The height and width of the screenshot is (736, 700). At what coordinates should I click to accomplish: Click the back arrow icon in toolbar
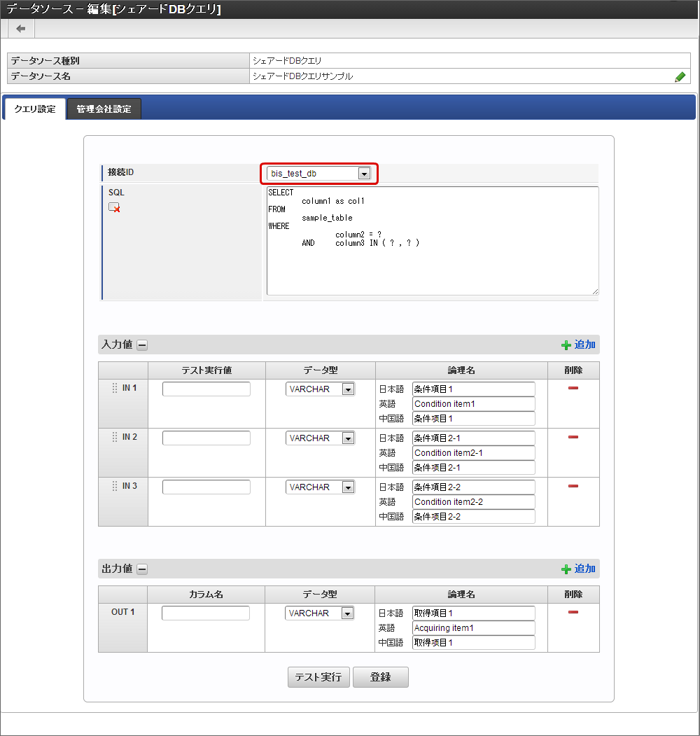pyautogui.click(x=20, y=29)
